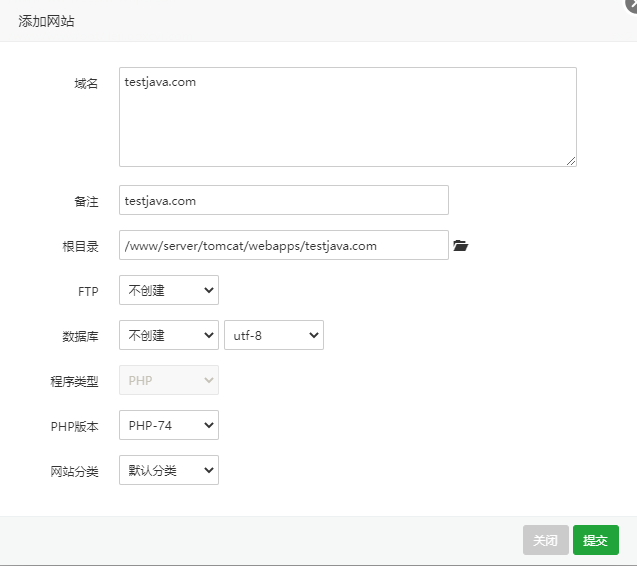Click the 网站分类 field label
Image resolution: width=637 pixels, height=566 pixels.
click(x=74, y=472)
